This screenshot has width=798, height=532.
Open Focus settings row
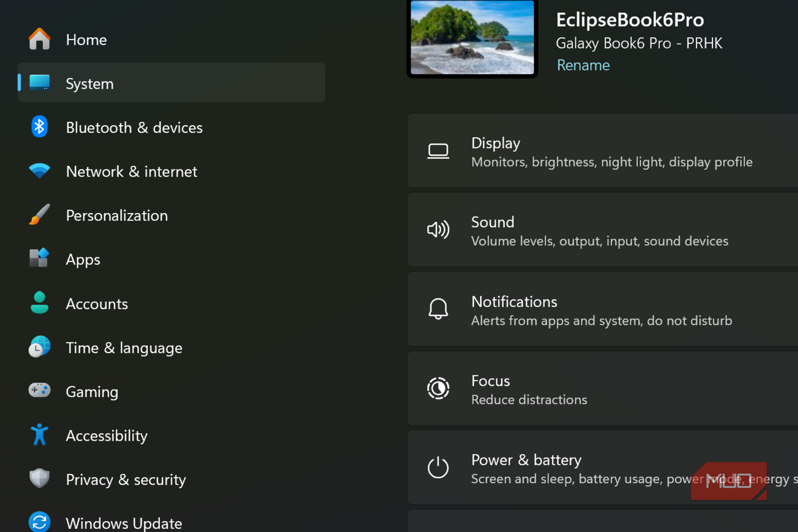(x=603, y=389)
